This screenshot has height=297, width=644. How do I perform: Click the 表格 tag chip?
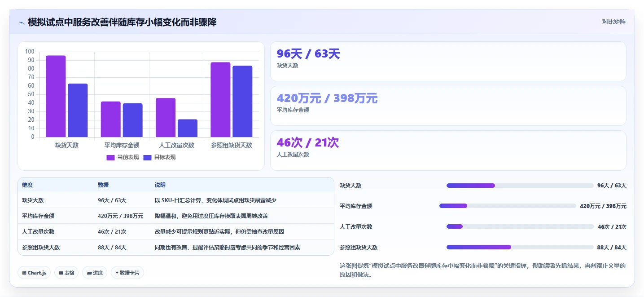pyautogui.click(x=66, y=273)
